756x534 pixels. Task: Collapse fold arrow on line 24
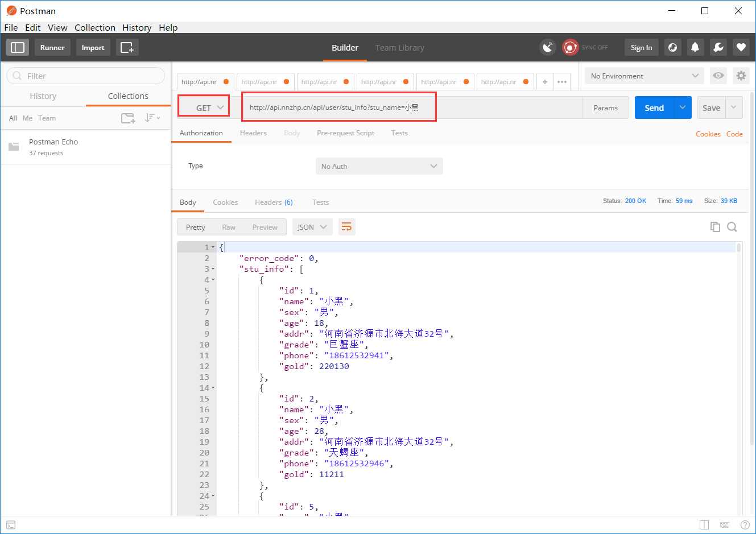[x=213, y=496]
